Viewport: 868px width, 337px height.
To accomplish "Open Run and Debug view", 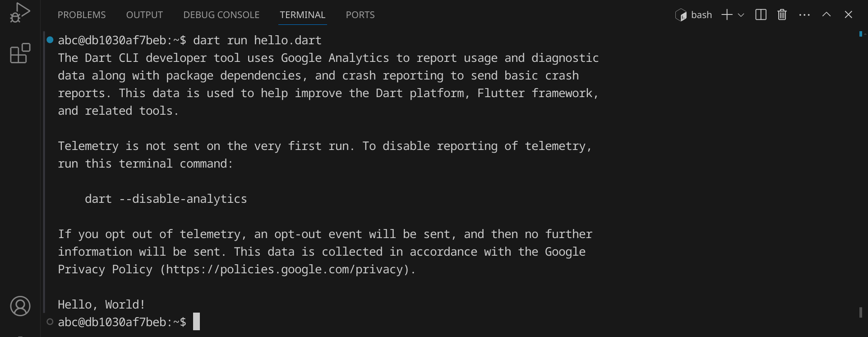I will (x=20, y=13).
